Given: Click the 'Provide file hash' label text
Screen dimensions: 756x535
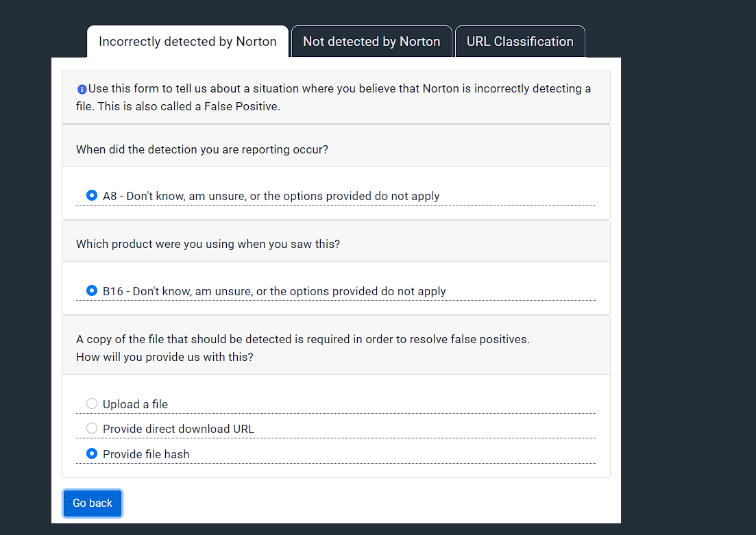Looking at the screenshot, I should pos(146,454).
